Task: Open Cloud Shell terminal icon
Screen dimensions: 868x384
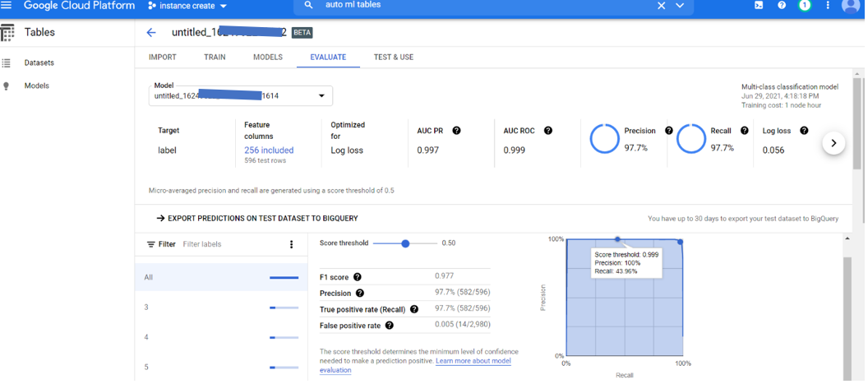Action: click(759, 5)
